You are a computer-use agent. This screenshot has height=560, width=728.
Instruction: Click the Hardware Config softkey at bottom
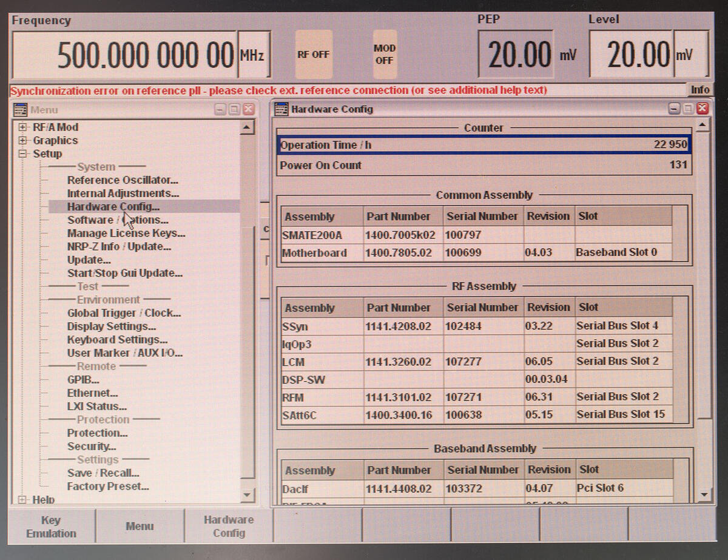point(229,526)
